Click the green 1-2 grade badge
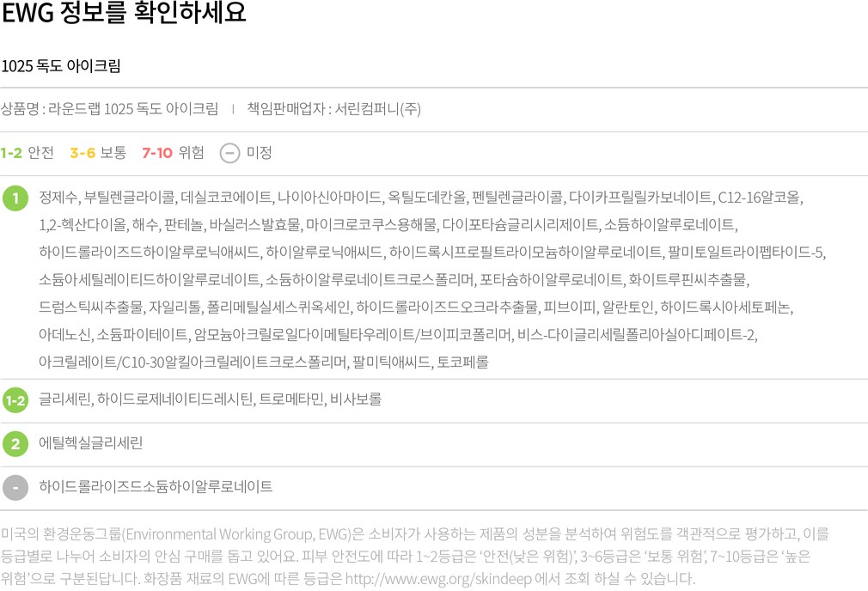The height and width of the screenshot is (591, 868). pos(15,400)
